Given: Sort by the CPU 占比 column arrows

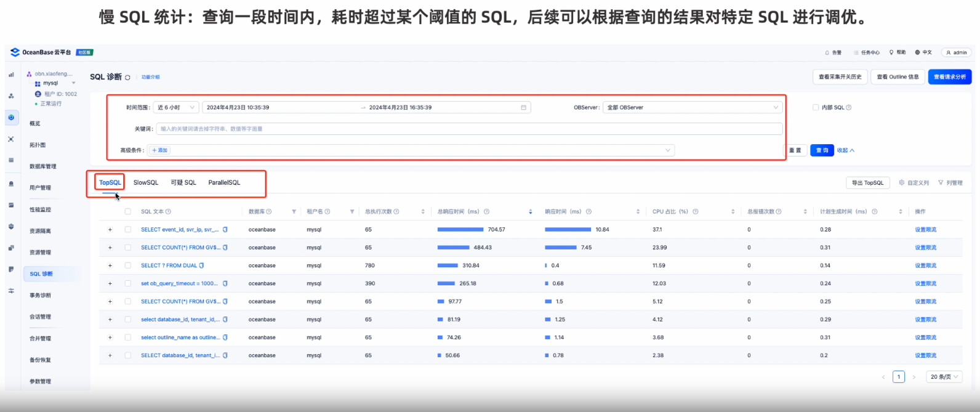Looking at the screenshot, I should (x=733, y=212).
